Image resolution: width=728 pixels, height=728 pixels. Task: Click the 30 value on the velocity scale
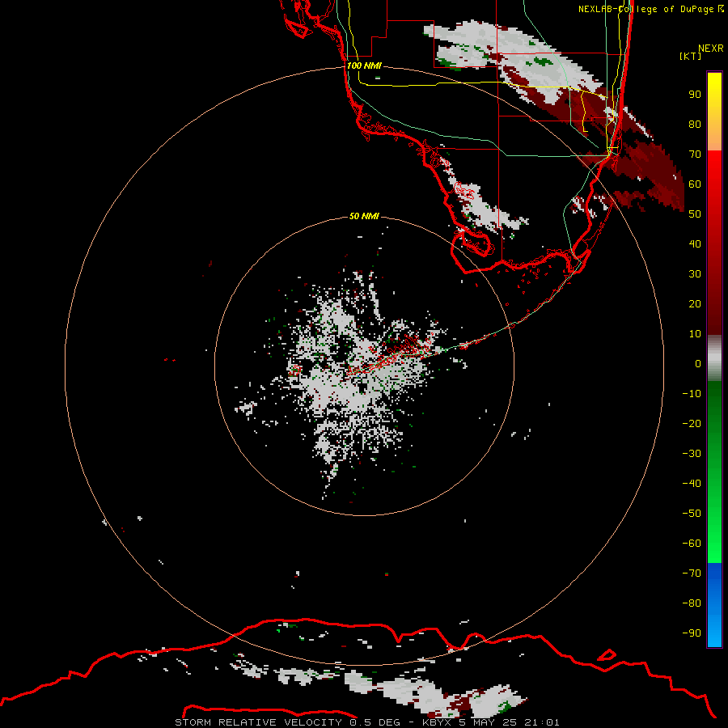click(695, 274)
